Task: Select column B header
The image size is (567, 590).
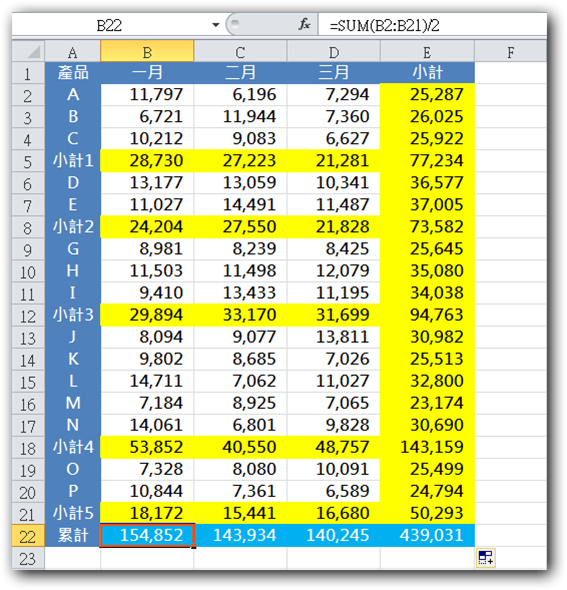Action: (x=147, y=52)
